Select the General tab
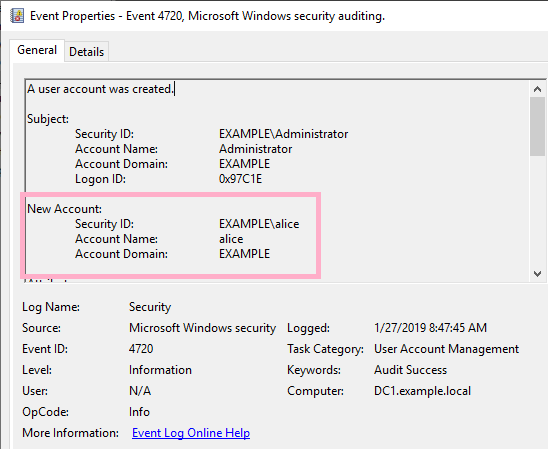 37,50
